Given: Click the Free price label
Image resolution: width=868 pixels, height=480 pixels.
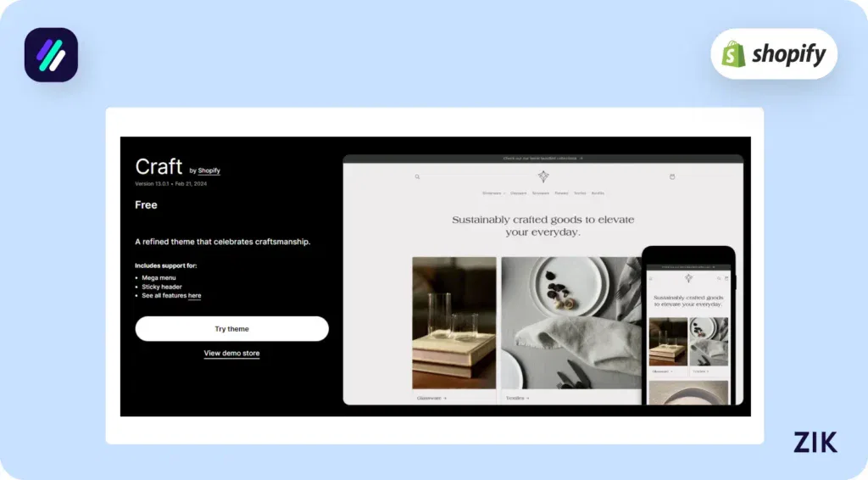Looking at the screenshot, I should 146,205.
